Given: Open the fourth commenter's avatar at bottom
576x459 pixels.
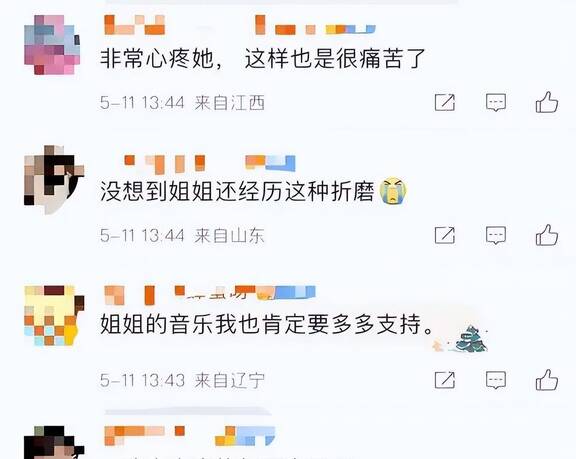Looking at the screenshot, I should [54, 442].
